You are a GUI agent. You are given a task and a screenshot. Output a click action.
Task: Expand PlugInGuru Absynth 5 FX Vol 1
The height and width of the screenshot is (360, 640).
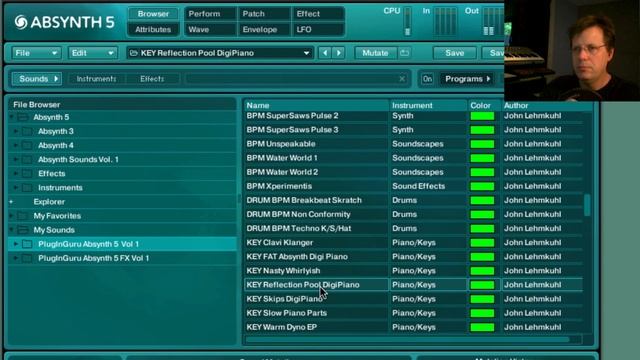point(16,258)
